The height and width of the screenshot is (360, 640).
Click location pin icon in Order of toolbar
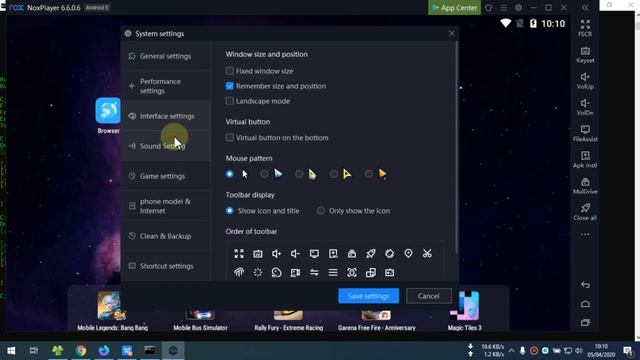[408, 253]
